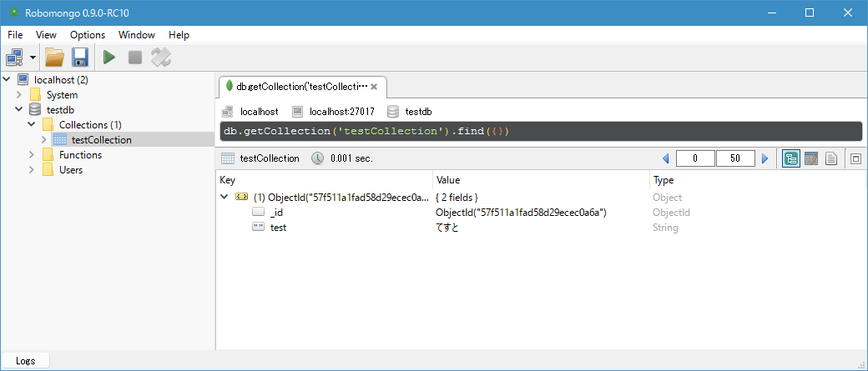Click the testdb database cylinder icon in tree

pos(35,109)
